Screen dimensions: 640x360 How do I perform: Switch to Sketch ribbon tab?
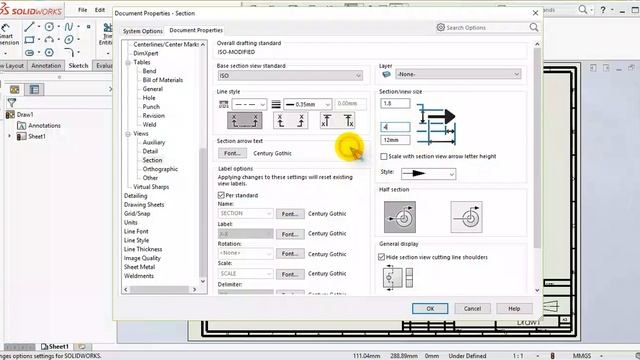click(x=78, y=66)
